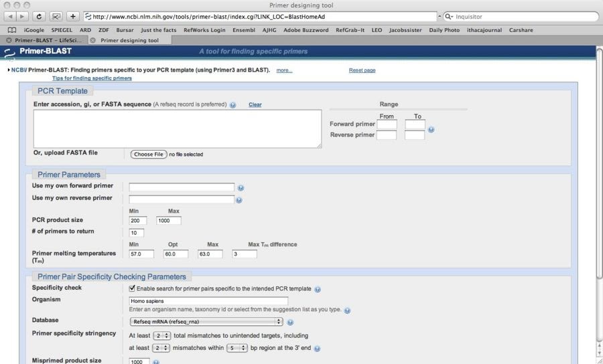Click the Misprimed product size field

coord(139,361)
